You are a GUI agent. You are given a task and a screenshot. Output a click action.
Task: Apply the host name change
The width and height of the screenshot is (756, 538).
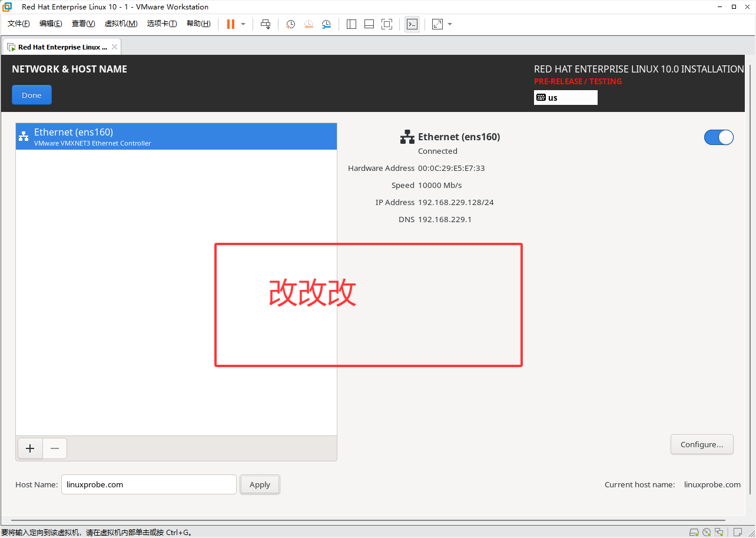[260, 484]
